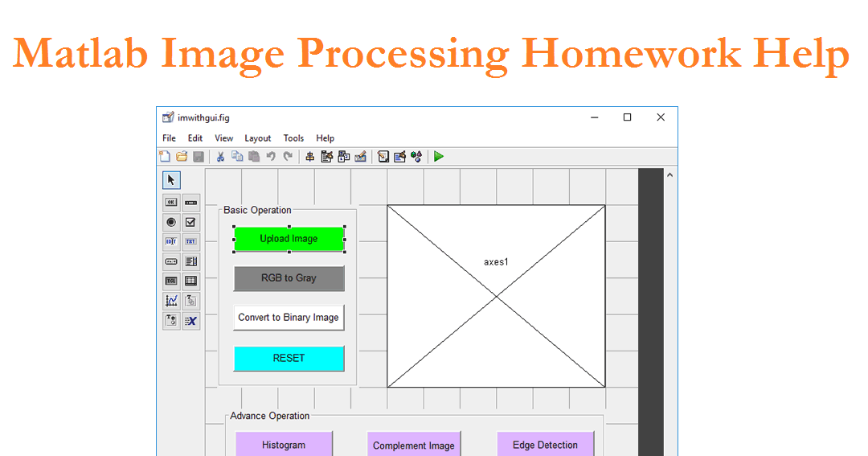Pick the Table component in the palette

click(x=191, y=281)
